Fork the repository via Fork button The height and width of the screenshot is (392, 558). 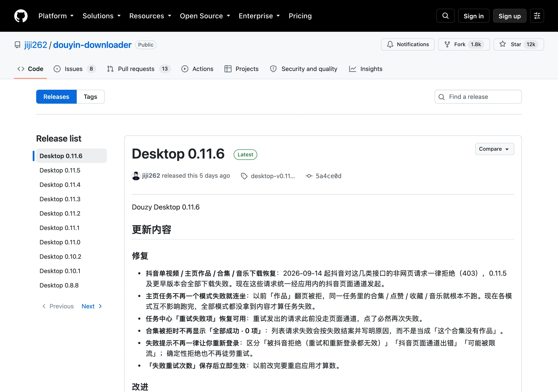coord(464,44)
